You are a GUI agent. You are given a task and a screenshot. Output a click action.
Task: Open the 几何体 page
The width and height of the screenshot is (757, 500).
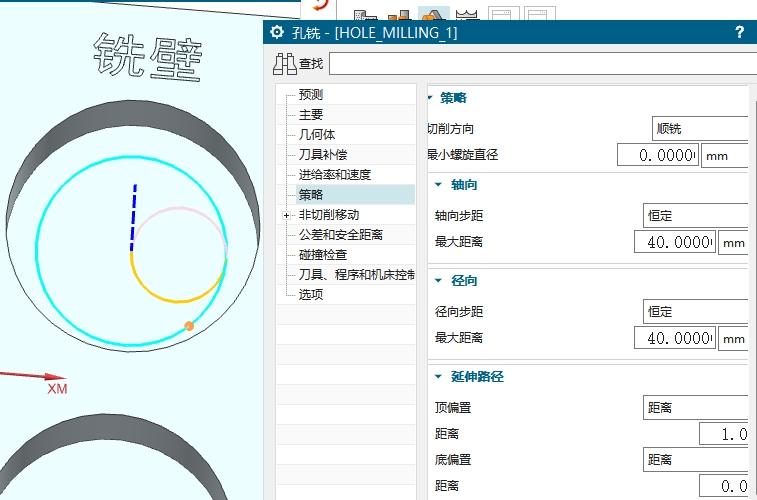tap(317, 135)
